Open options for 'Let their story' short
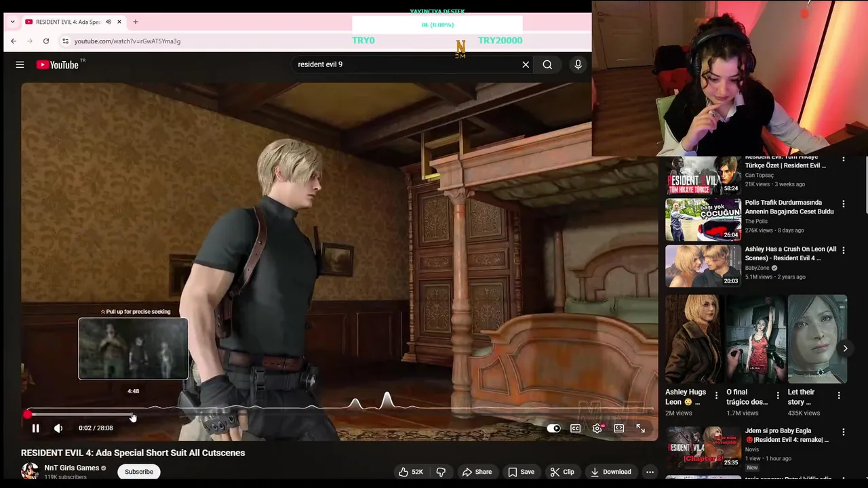The image size is (868, 488). click(x=839, y=396)
